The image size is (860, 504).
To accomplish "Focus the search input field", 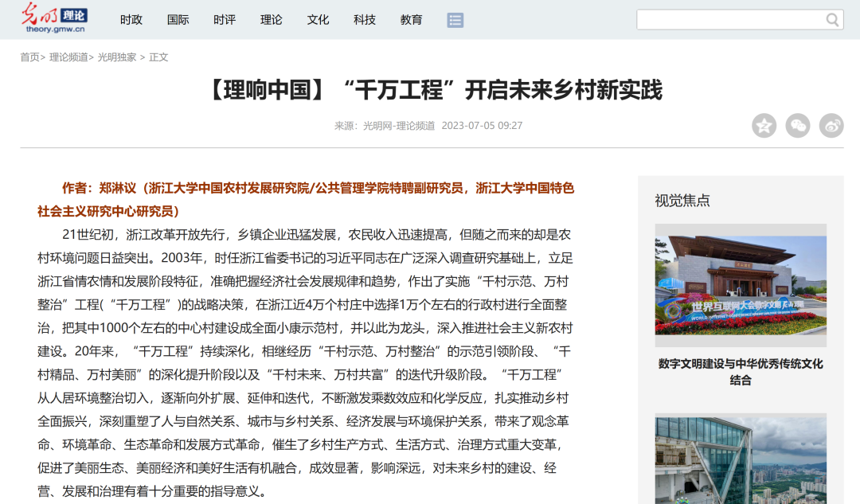I will pos(729,20).
